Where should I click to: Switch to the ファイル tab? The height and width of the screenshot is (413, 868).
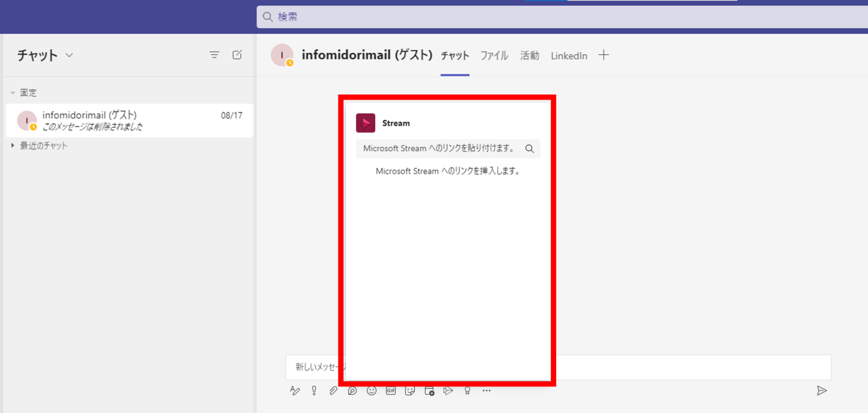click(x=494, y=55)
